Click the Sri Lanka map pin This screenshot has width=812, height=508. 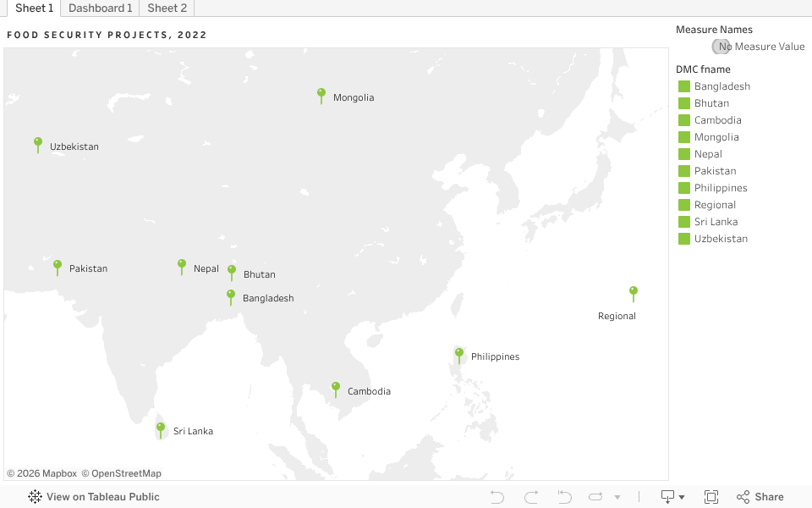click(161, 430)
